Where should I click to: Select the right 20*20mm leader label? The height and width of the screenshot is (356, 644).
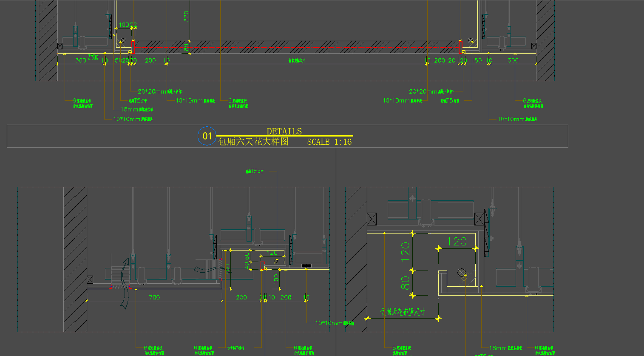tap(431, 91)
